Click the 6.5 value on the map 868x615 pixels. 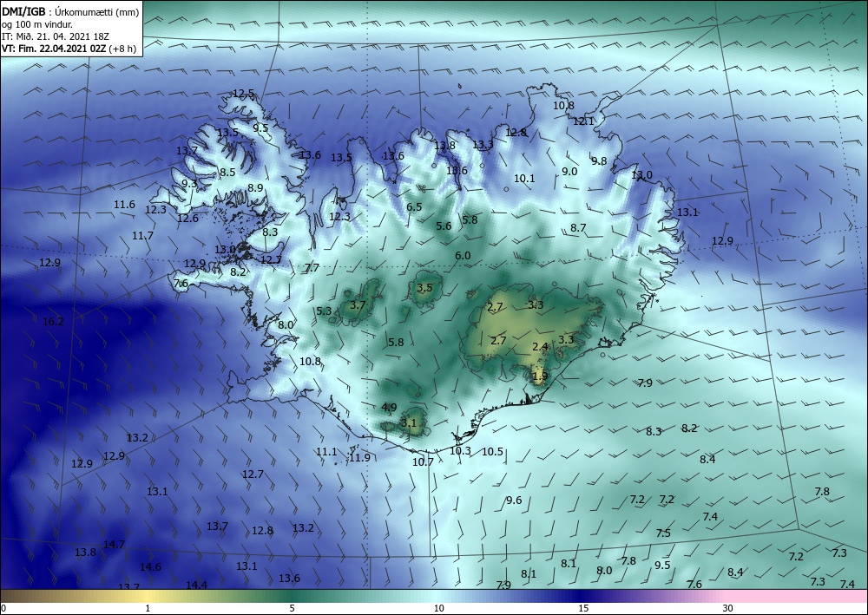[414, 206]
